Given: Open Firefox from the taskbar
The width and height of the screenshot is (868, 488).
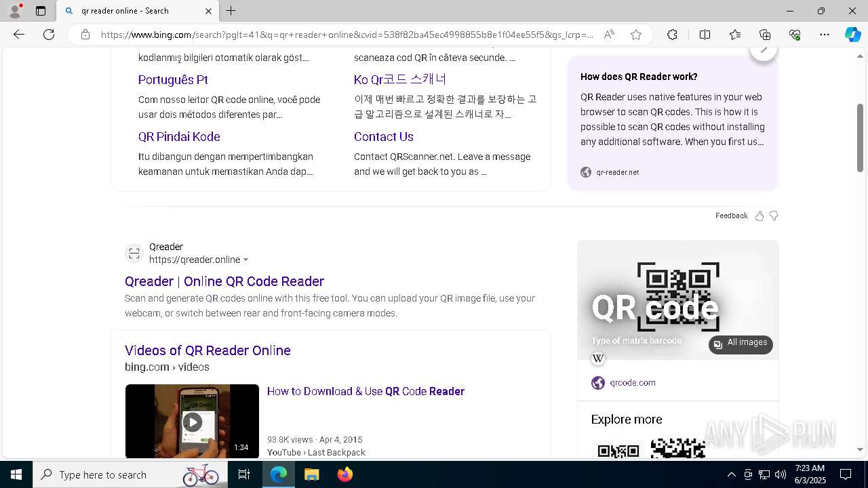Looking at the screenshot, I should tap(344, 474).
